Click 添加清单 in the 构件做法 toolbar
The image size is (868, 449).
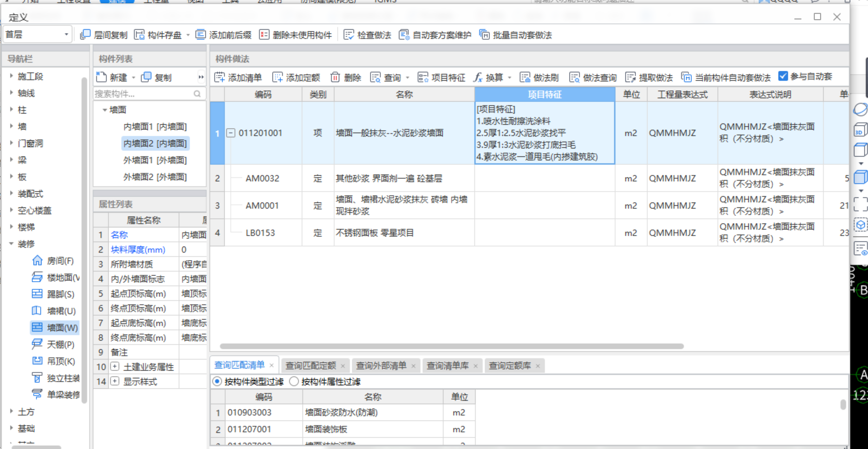click(x=238, y=77)
